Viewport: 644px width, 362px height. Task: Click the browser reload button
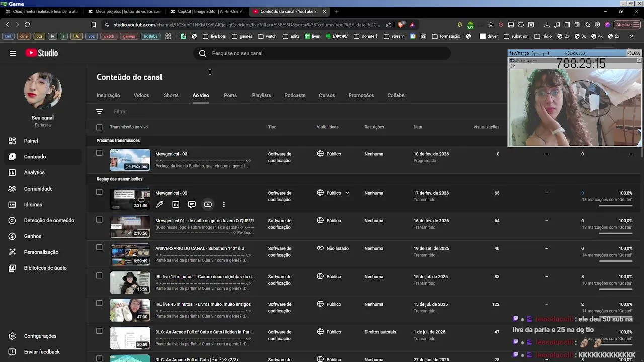(27, 24)
